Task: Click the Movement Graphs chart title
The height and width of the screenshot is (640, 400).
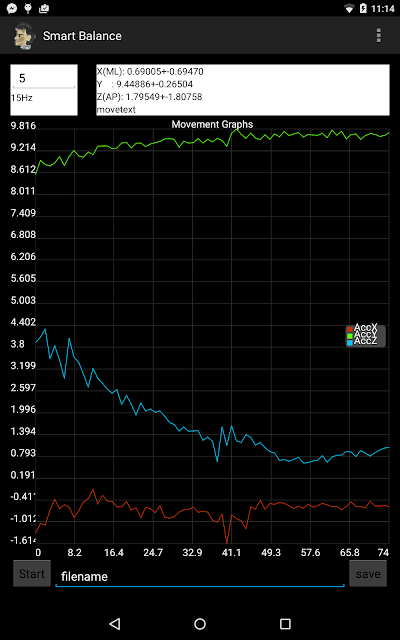Action: 212,124
